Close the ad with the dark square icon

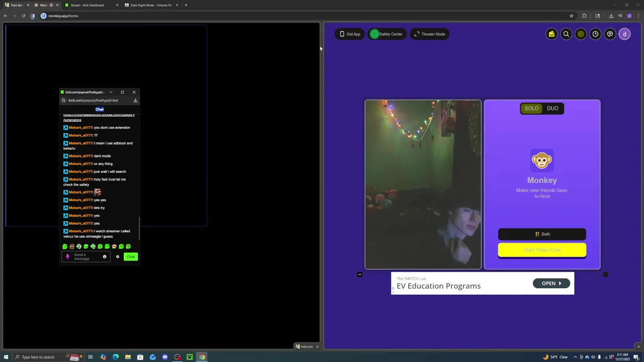click(x=605, y=275)
